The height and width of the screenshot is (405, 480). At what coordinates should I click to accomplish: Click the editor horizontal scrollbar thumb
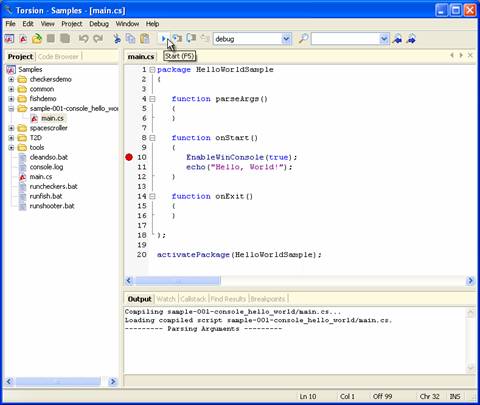177,281
